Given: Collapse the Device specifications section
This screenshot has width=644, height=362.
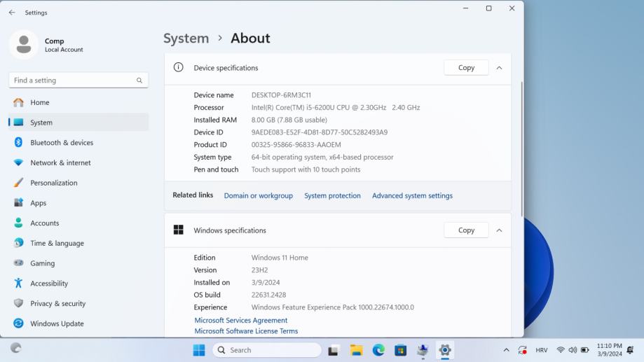Looking at the screenshot, I should (499, 68).
